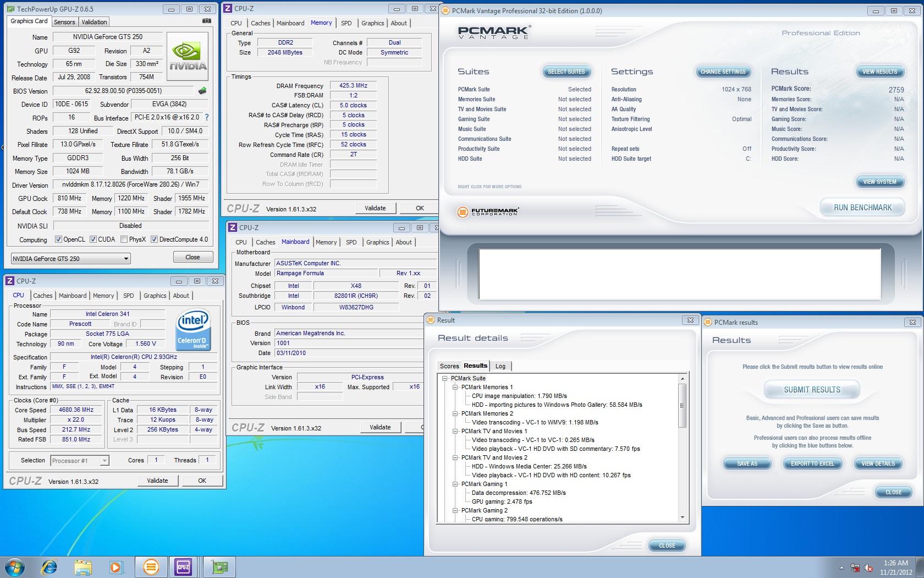Screen dimensions: 924x578
Task: Click the RUN BENCHMARK button
Action: (x=862, y=208)
